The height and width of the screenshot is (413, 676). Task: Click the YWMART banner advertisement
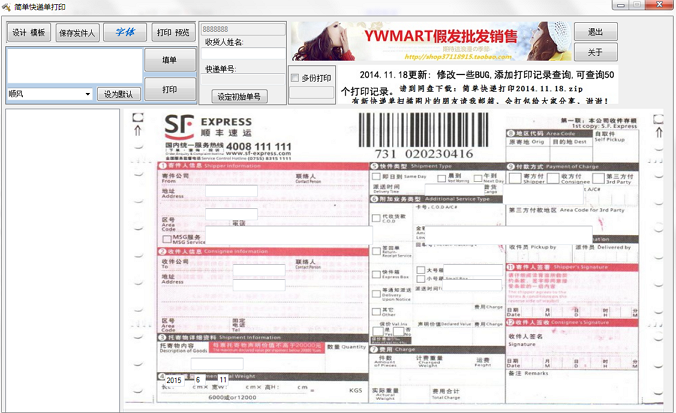tap(431, 41)
